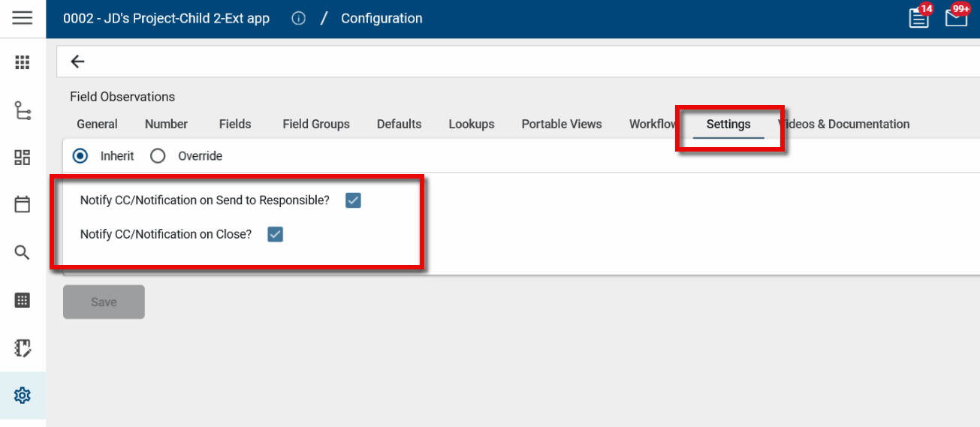Open the settings gear icon in sidebar
This screenshot has width=980, height=427.
[x=23, y=395]
